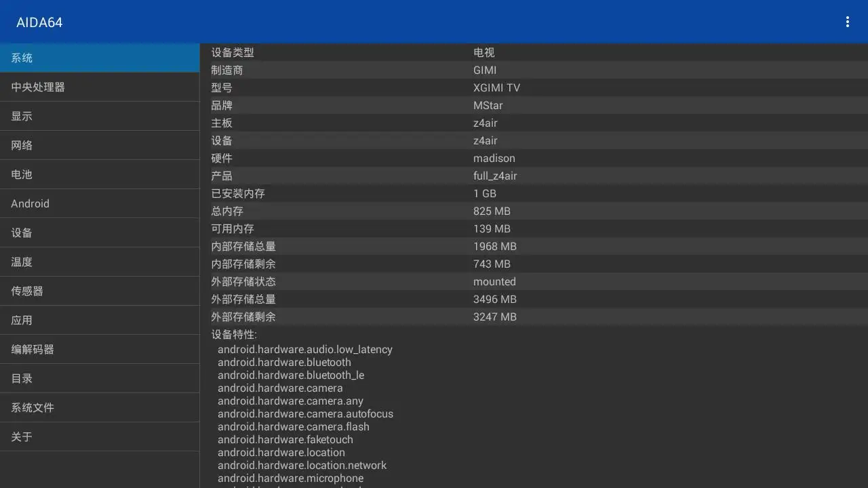Select the android.hardware.bluetooth feature line

coord(284,363)
